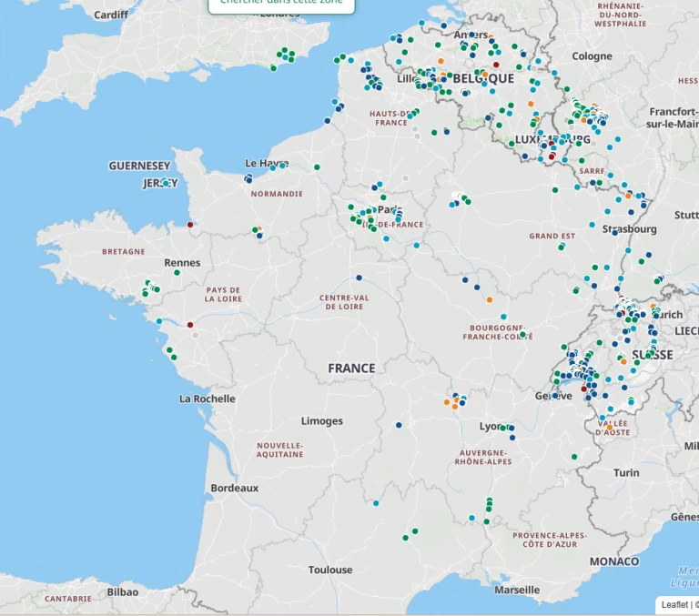Select the dark red marker near Pays de la Loire
699x616 pixels.
[x=190, y=325]
